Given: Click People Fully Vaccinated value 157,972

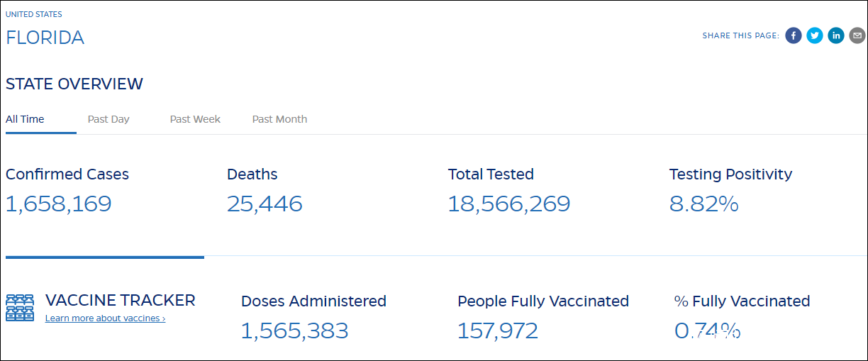Looking at the screenshot, I should (x=498, y=331).
